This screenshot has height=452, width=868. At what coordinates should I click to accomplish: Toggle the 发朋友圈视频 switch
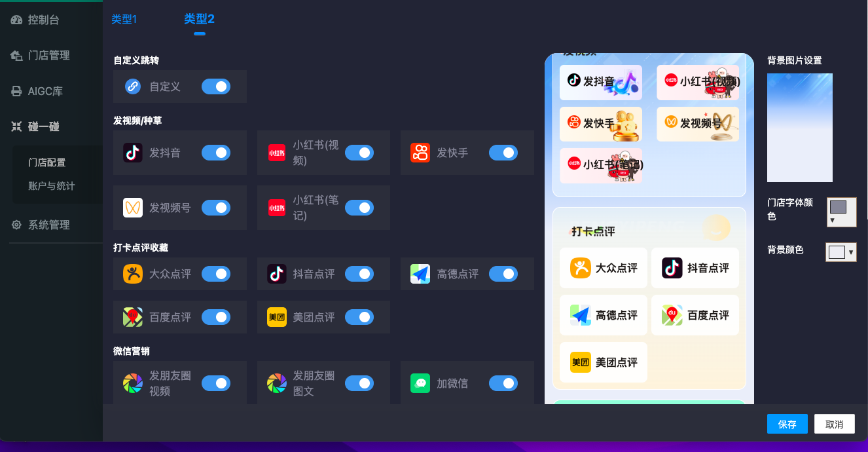(x=216, y=383)
